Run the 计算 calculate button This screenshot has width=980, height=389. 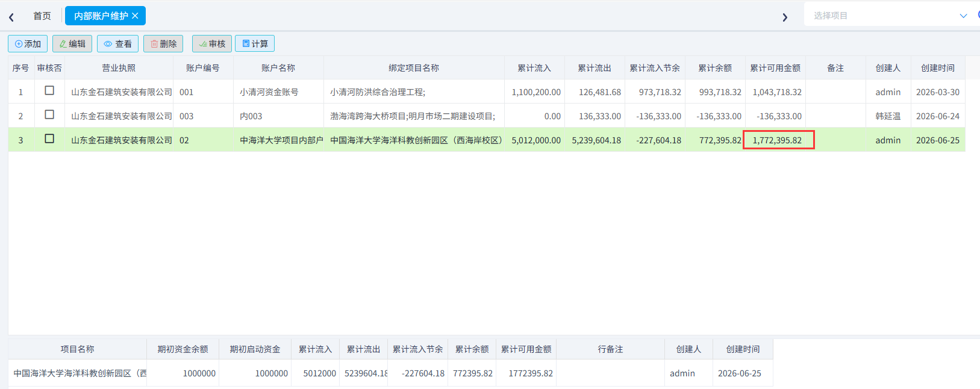[255, 44]
